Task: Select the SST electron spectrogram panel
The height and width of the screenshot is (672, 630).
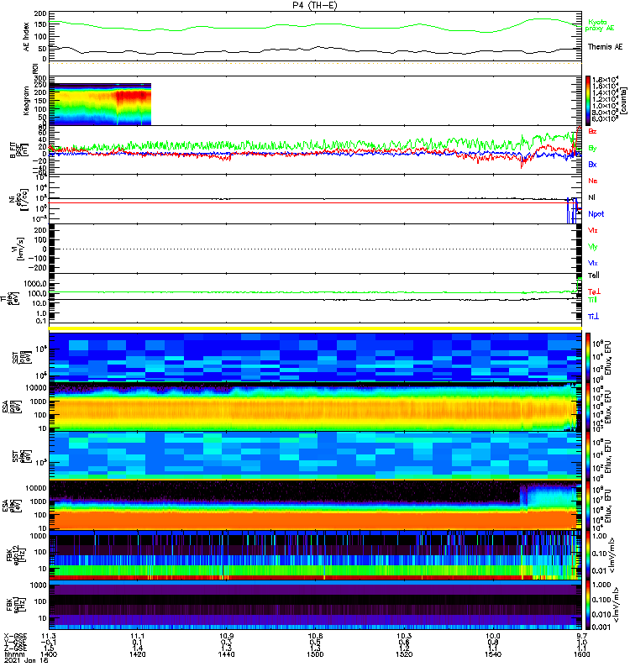Action: pos(316,455)
